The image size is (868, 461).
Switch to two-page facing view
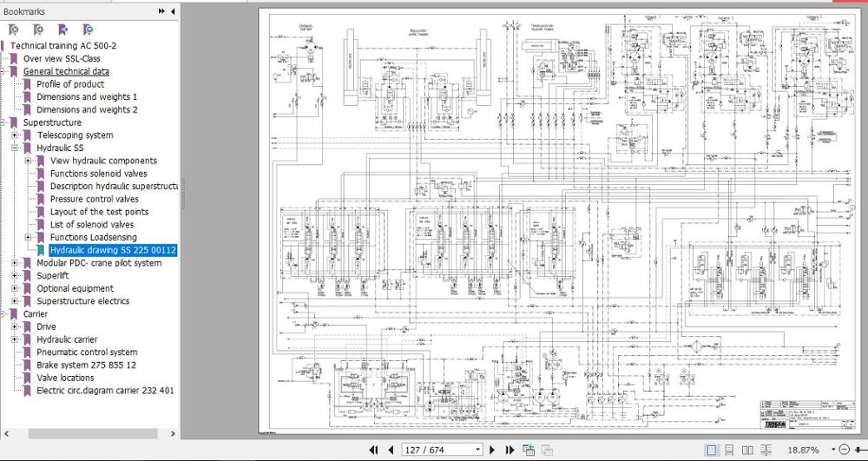[x=747, y=450]
